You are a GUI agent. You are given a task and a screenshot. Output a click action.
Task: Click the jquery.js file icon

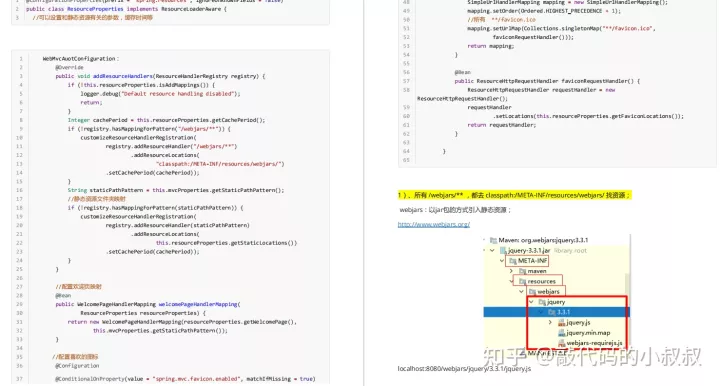561,323
